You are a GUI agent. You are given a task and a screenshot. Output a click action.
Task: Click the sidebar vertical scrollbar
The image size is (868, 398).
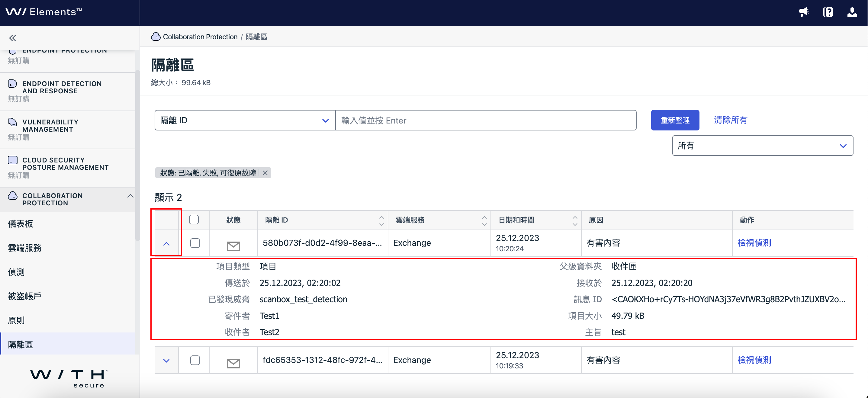pyautogui.click(x=137, y=155)
